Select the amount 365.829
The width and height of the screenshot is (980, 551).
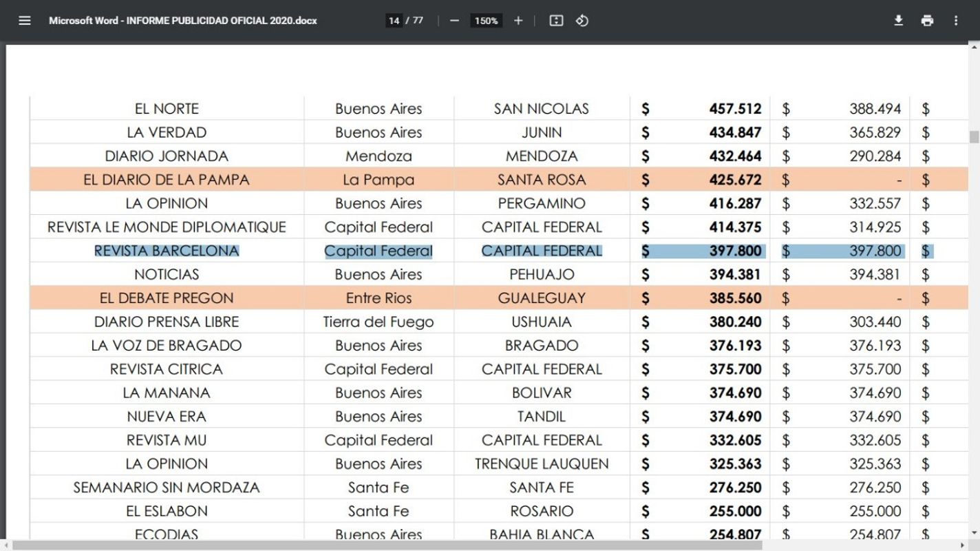875,132
